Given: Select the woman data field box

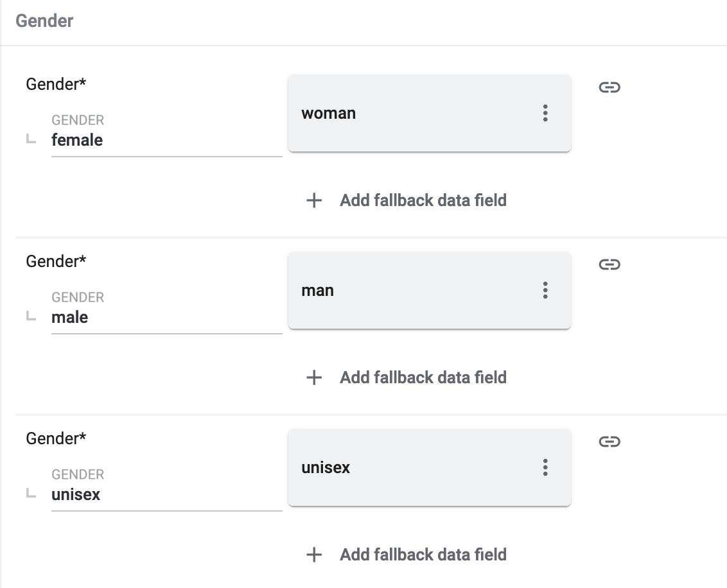Looking at the screenshot, I should pos(411,114).
